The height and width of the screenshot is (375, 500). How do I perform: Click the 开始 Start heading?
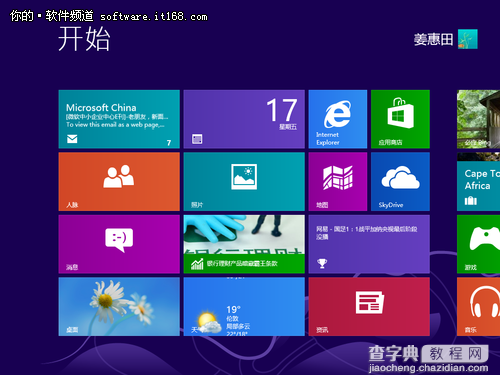tap(84, 39)
